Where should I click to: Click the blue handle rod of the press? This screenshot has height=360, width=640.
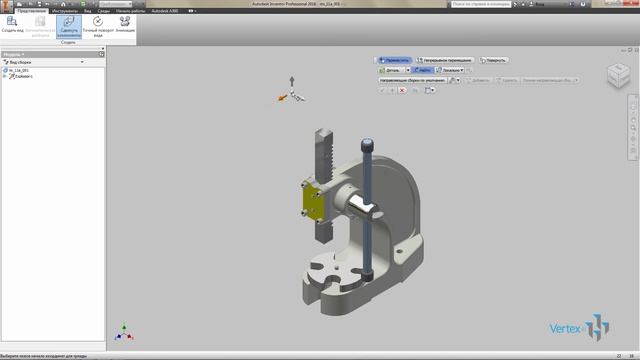tap(367, 176)
